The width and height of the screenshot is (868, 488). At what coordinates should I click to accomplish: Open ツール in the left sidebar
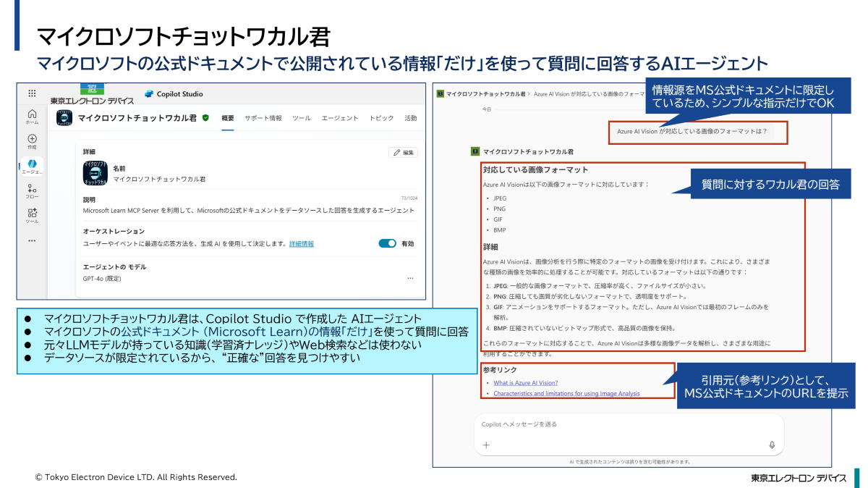click(32, 216)
